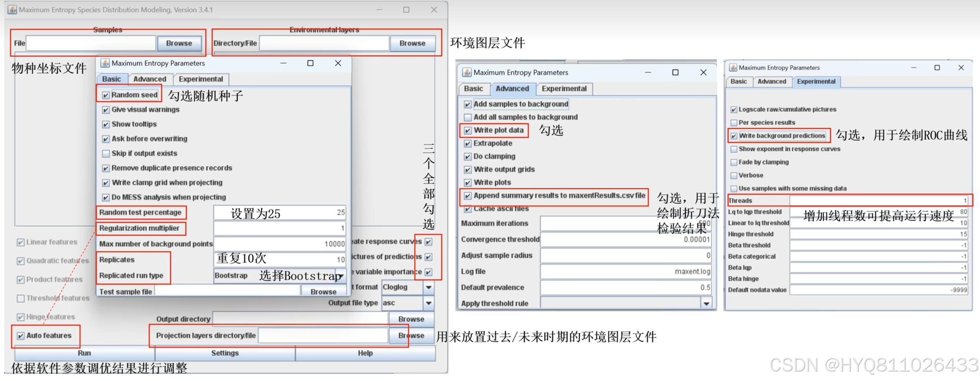Click Java icon in Advanced Parameters window title
Screen dimensions: 980x381
click(467, 72)
